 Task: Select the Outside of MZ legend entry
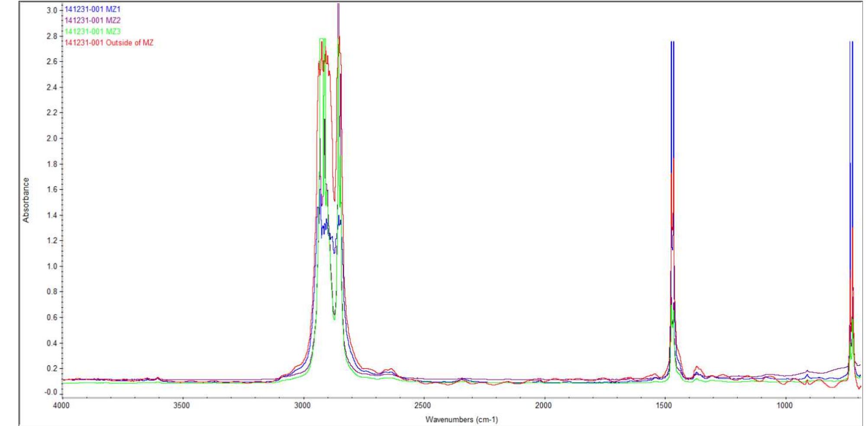[x=109, y=42]
